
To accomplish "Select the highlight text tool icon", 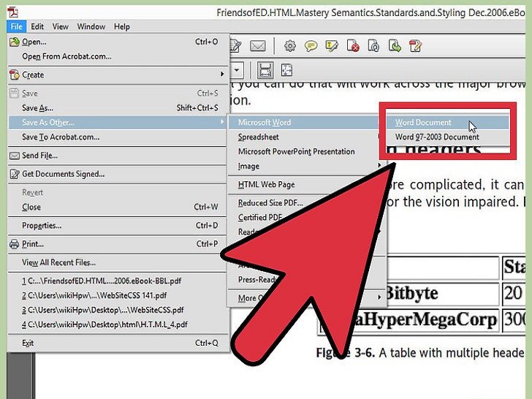I will [332, 46].
